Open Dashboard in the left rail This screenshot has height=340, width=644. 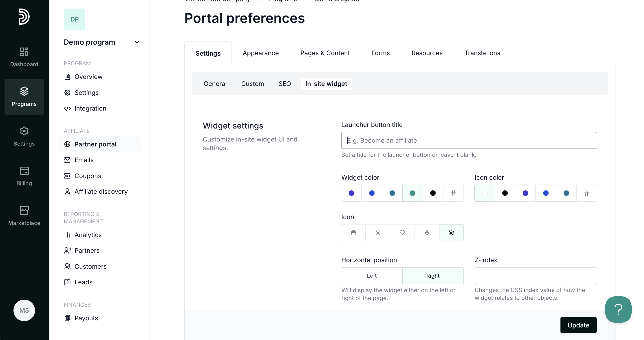(24, 57)
